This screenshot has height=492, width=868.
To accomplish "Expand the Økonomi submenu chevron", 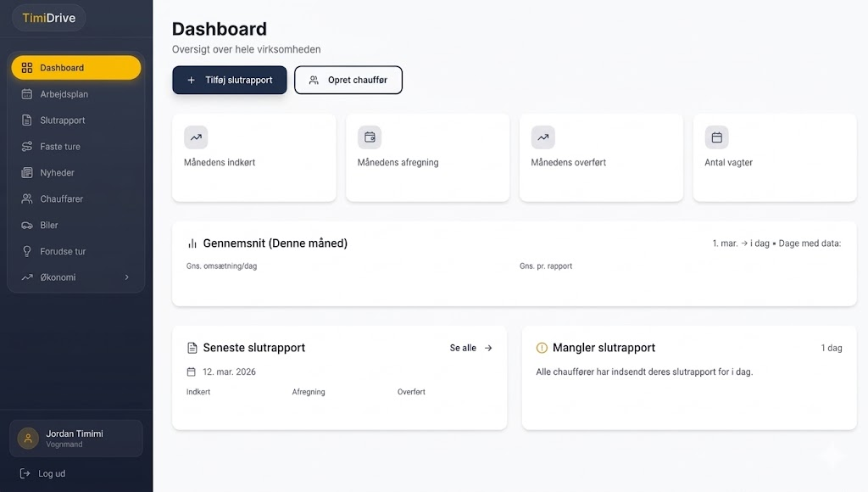I will coord(127,277).
